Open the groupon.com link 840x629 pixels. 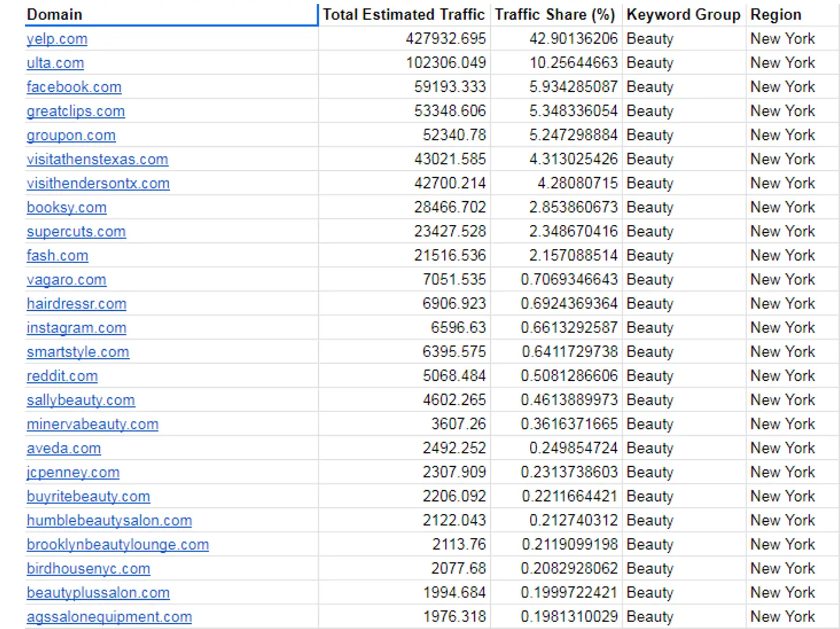[71, 135]
